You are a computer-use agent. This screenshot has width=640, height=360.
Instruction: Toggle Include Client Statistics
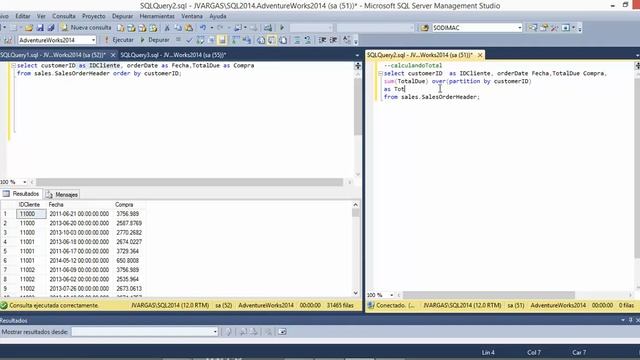pyautogui.click(x=247, y=40)
